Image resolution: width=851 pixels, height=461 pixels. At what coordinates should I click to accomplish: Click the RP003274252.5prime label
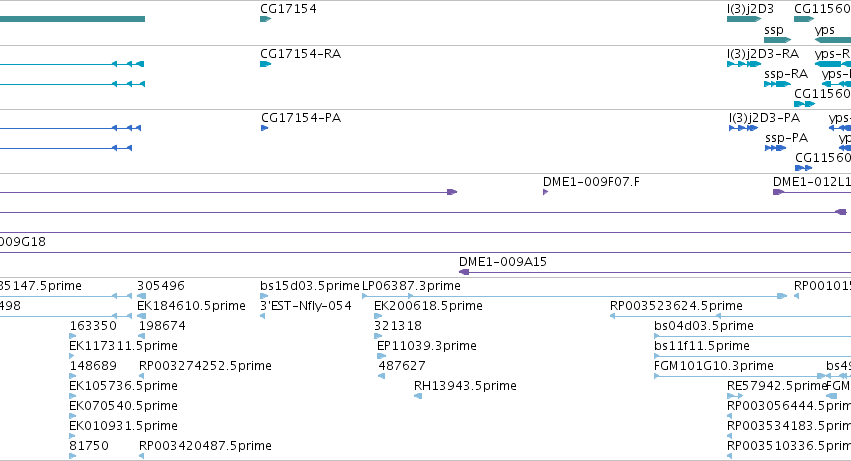(x=205, y=365)
